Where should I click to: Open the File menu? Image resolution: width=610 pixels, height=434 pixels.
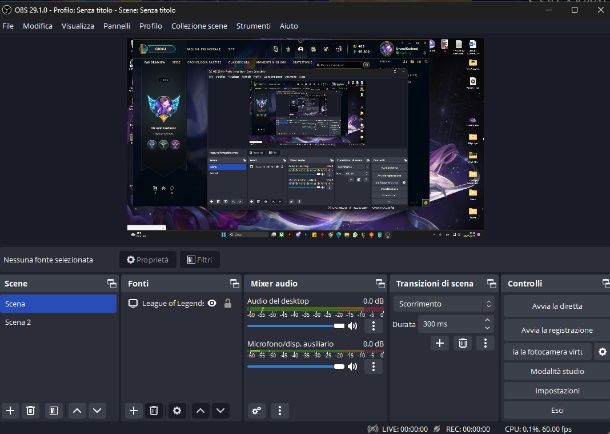(x=8, y=26)
